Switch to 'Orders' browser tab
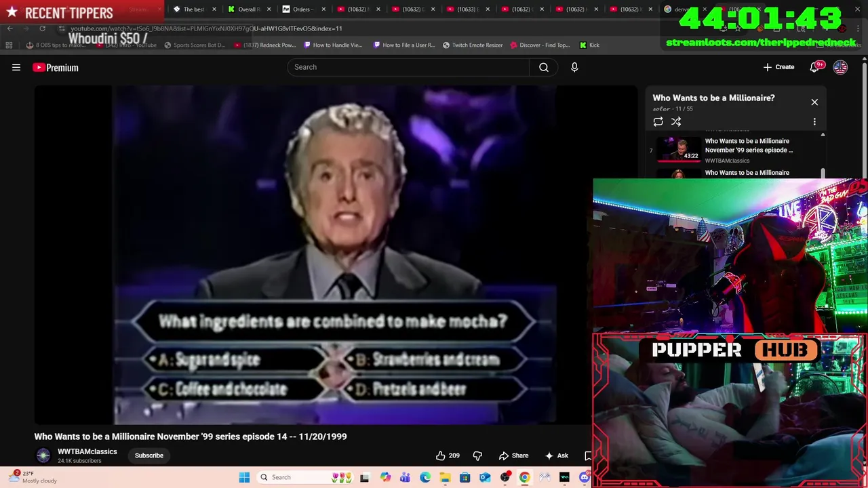 tap(302, 9)
